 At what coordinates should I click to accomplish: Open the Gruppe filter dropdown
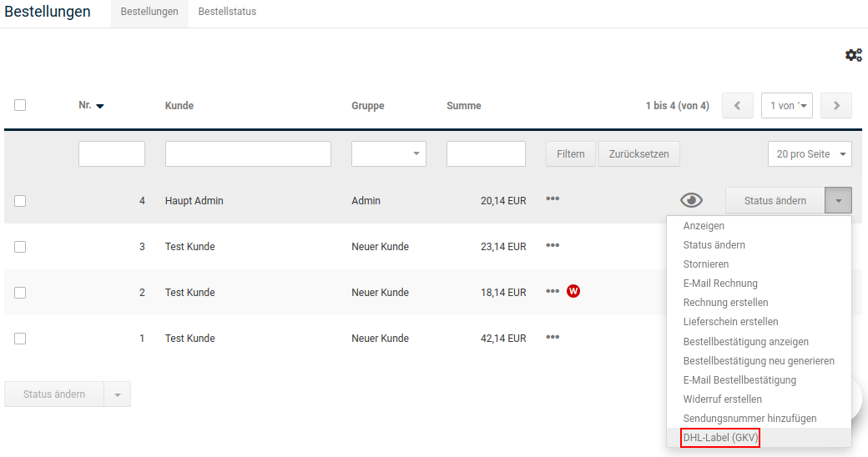pos(389,154)
